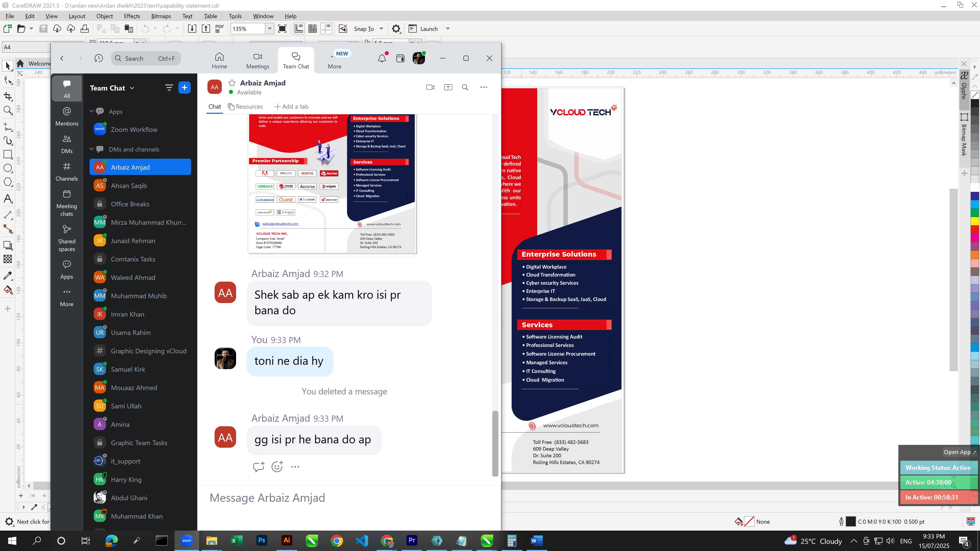
Task: Switch to Zoom Home tab
Action: coord(219,60)
